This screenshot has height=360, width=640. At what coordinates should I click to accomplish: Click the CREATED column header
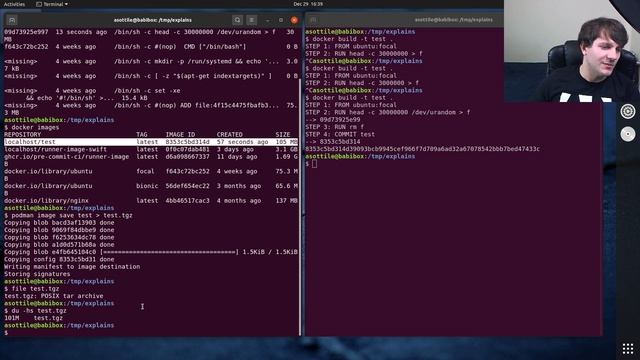(229, 134)
